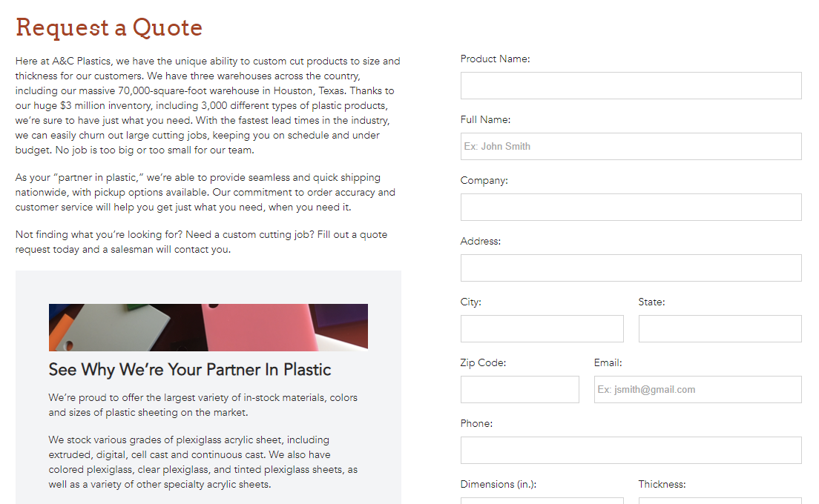Click the Zip Code text box
The width and height of the screenshot is (819, 504).
pyautogui.click(x=519, y=390)
